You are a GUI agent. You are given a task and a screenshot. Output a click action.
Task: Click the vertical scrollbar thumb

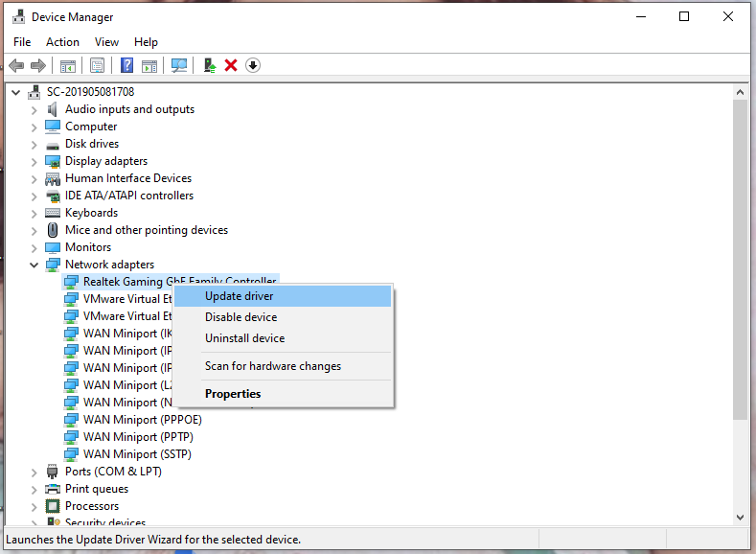(x=740, y=260)
